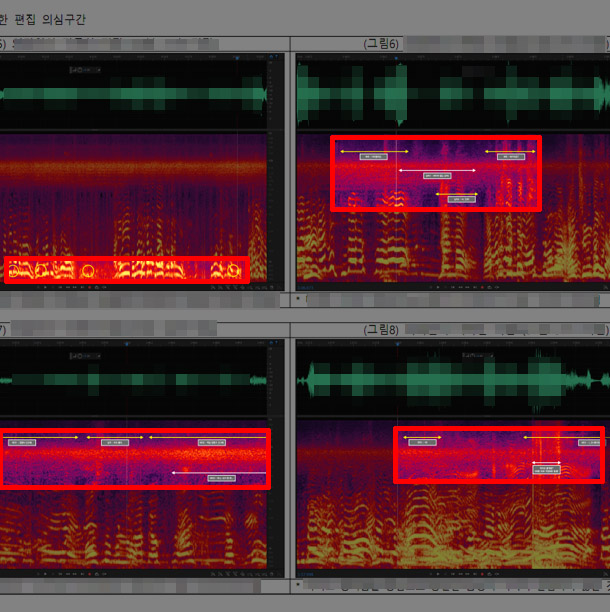Select the red highlighted region in 그림6
This screenshot has height=612, width=610.
pyautogui.click(x=435, y=173)
